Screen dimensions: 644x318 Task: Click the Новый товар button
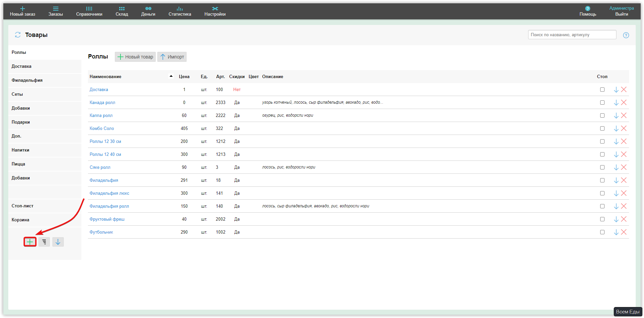coord(135,57)
